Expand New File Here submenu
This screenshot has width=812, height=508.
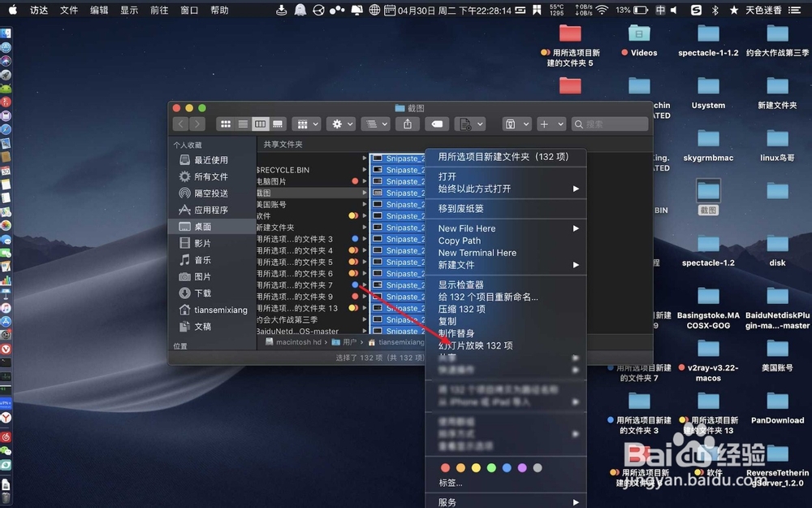(505, 228)
